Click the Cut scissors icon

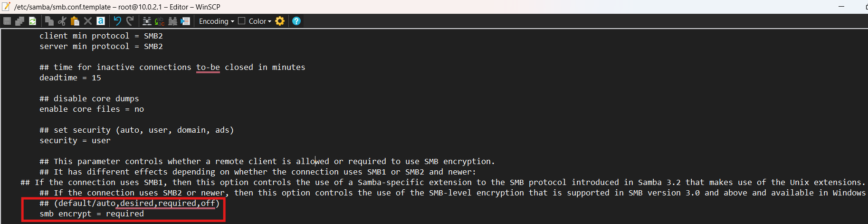(x=62, y=21)
